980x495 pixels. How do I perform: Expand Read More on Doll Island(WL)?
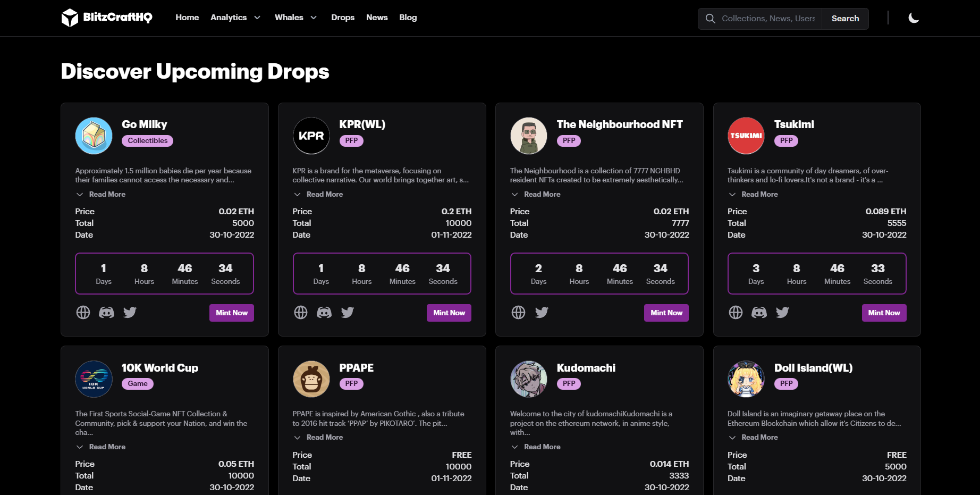coord(753,437)
